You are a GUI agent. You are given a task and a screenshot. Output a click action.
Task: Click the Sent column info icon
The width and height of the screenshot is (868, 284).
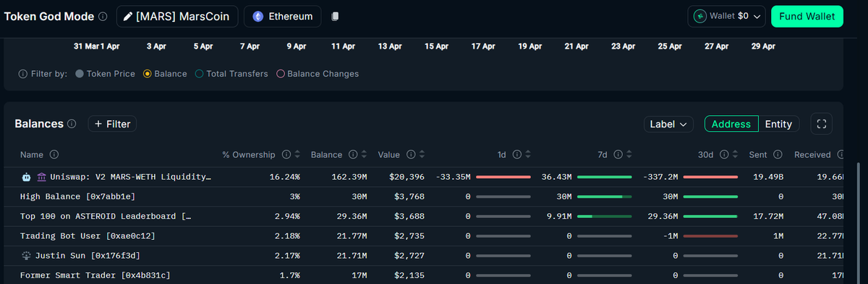[x=778, y=155]
